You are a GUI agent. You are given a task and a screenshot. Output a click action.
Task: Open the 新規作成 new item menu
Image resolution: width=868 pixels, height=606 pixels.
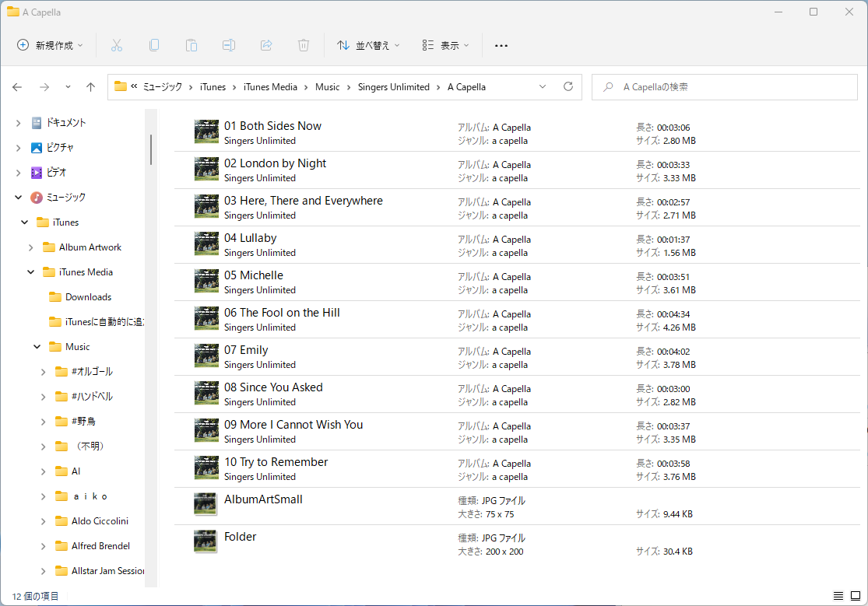[51, 45]
